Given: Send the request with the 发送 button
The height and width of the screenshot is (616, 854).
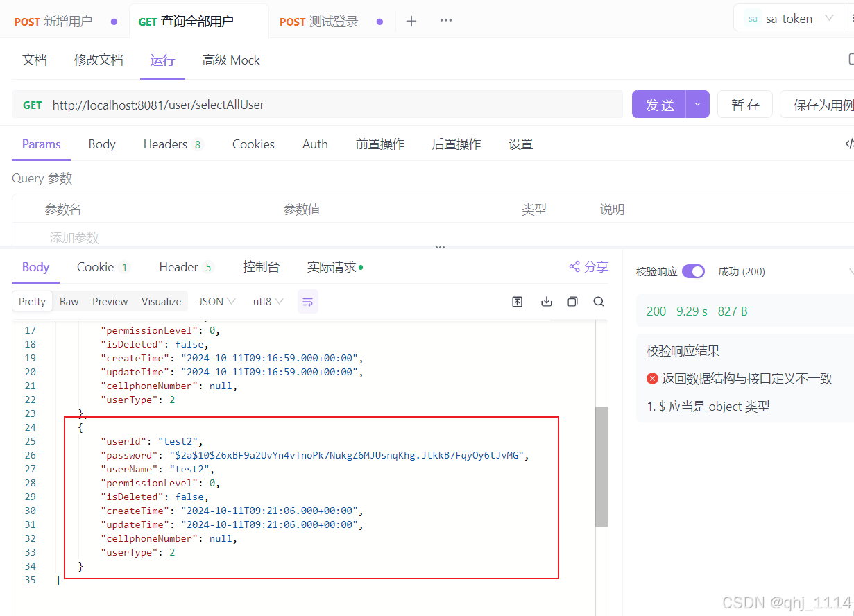Looking at the screenshot, I should tap(659, 104).
